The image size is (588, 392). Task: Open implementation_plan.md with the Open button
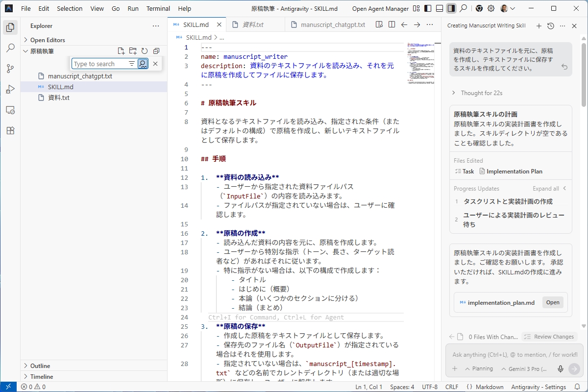click(553, 302)
